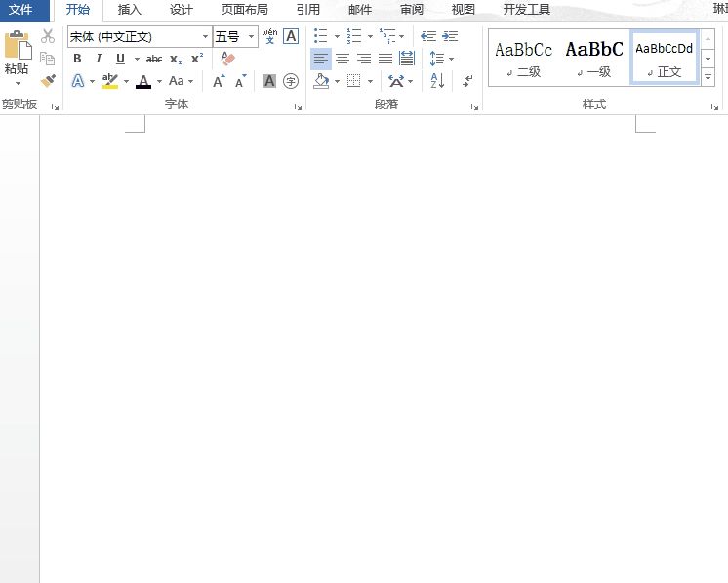
Task: Expand the styles gallery more arrow
Action: click(x=708, y=77)
